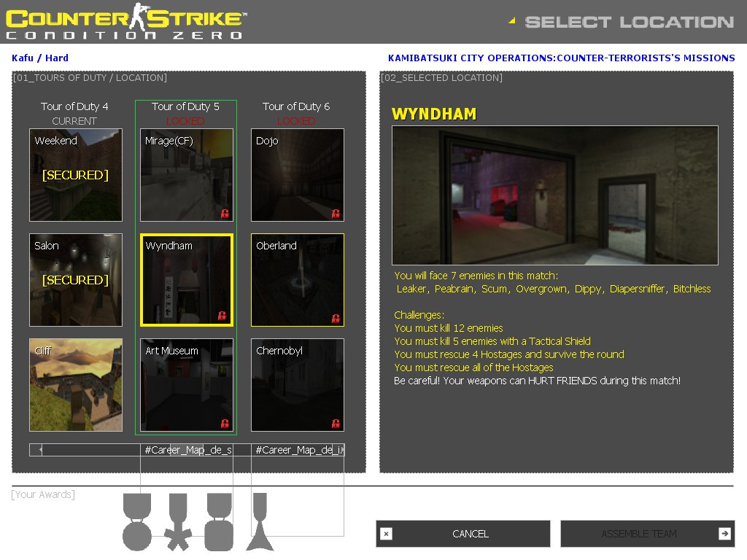Click the enemy name Overgrown
Image resolution: width=747 pixels, height=560 pixels.
pos(542,289)
